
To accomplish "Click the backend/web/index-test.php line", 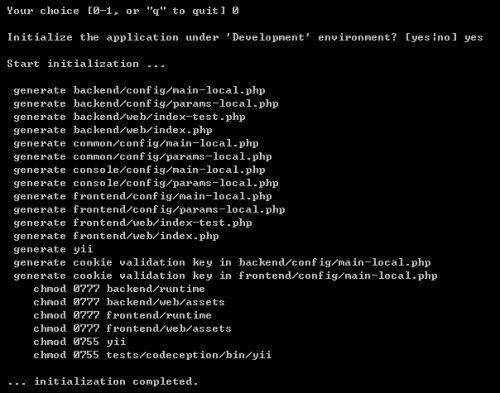I will pos(129,117).
